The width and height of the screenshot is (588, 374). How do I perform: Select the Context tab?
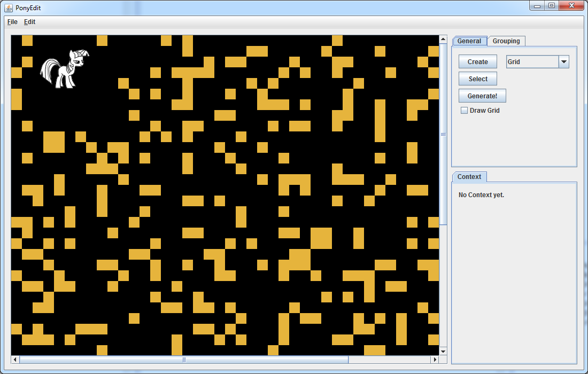pos(469,177)
